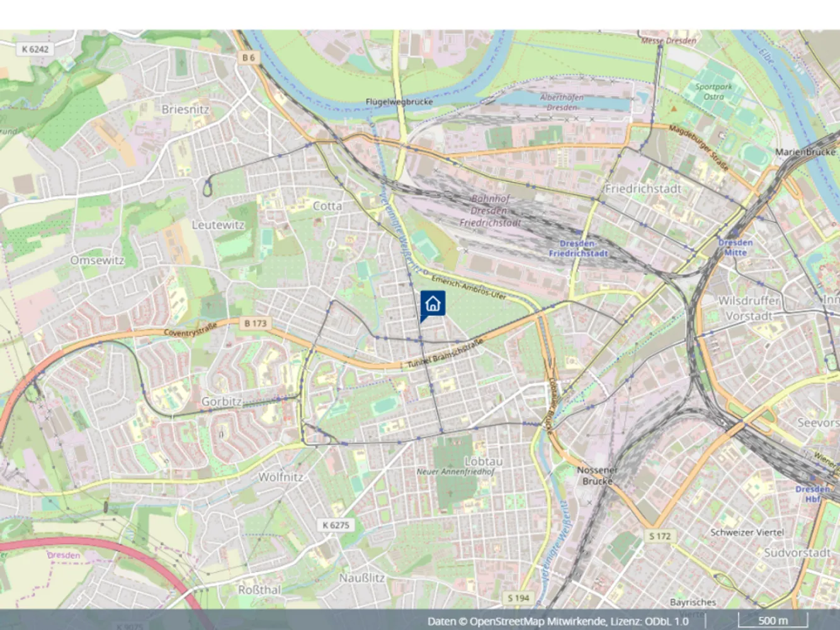Select the Löbtau district label

tap(484, 461)
